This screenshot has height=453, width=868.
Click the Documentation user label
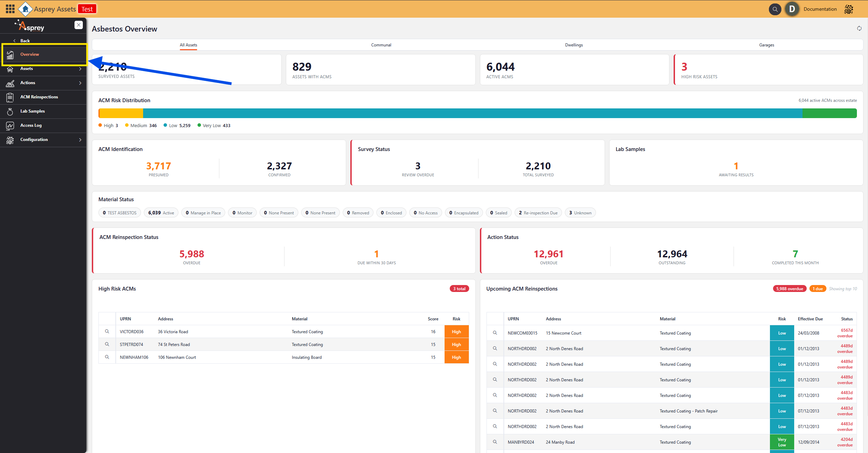tap(820, 9)
